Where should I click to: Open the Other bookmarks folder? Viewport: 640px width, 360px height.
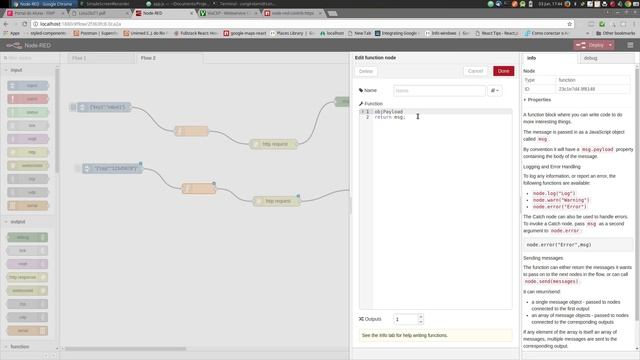615,33
